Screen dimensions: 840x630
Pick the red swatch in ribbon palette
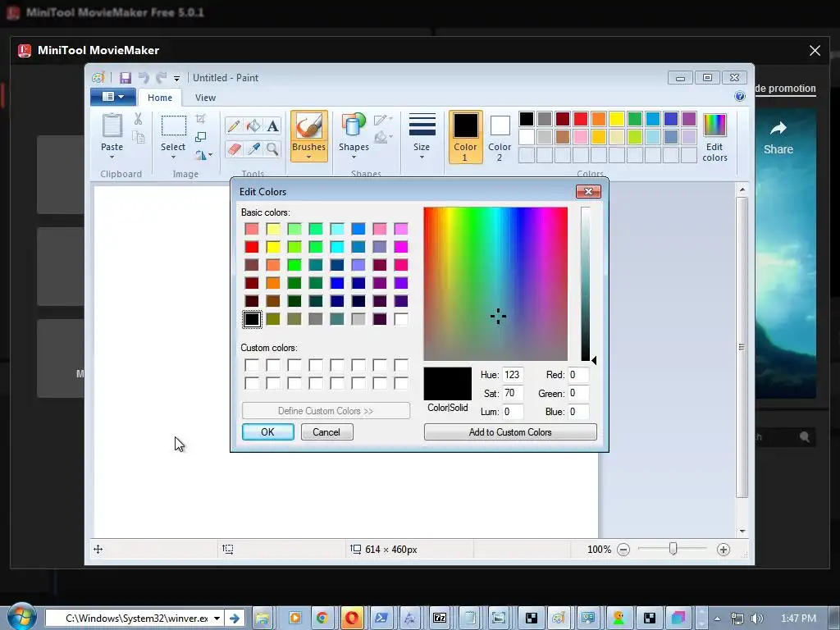(581, 119)
